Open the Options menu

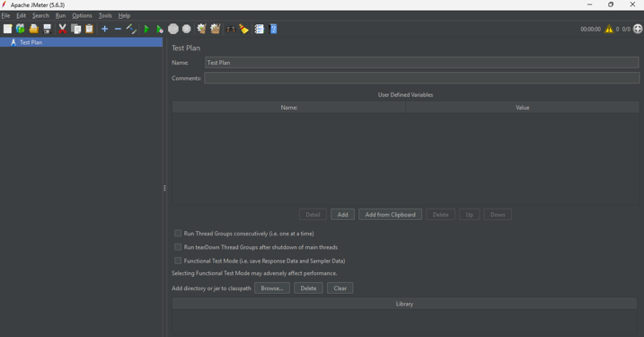pyautogui.click(x=82, y=15)
